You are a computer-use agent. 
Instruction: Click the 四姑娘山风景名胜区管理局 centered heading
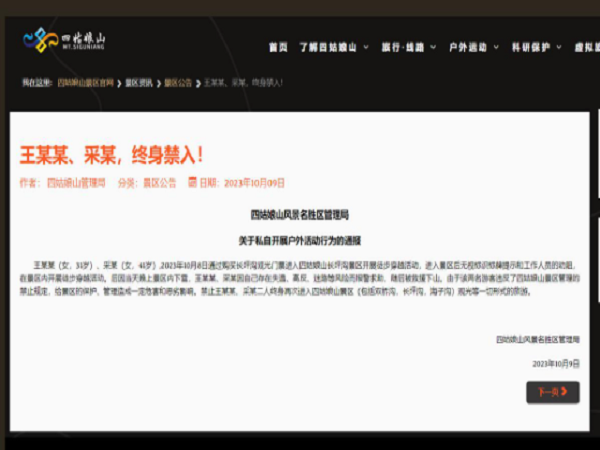299,215
